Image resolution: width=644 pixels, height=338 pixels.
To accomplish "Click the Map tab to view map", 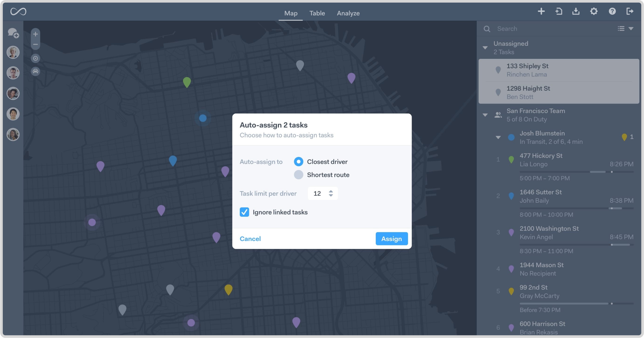I will pyautogui.click(x=291, y=13).
